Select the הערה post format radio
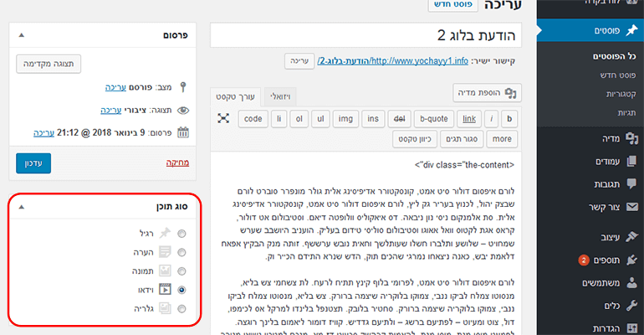Image resolution: width=644 pixels, height=335 pixels. pyautogui.click(x=181, y=252)
